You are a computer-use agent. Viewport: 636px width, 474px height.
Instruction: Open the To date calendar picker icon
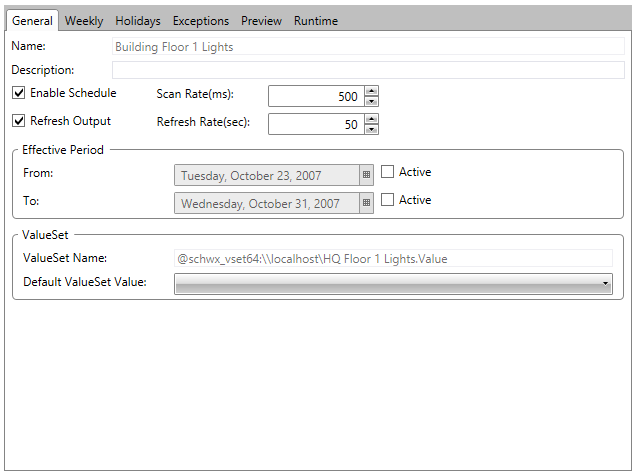[366, 203]
